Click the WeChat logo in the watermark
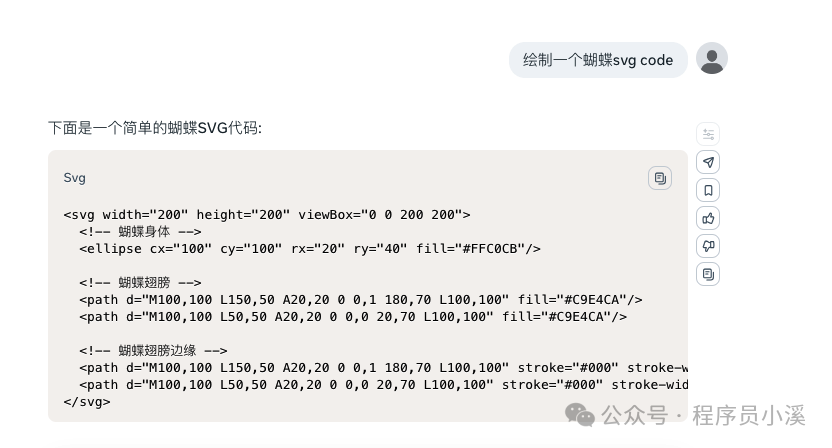 tap(581, 415)
